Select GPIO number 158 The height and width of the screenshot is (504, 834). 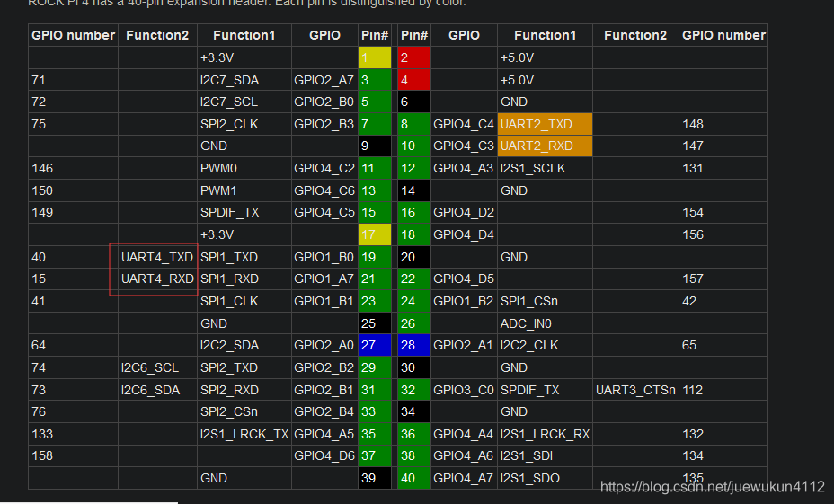point(73,455)
